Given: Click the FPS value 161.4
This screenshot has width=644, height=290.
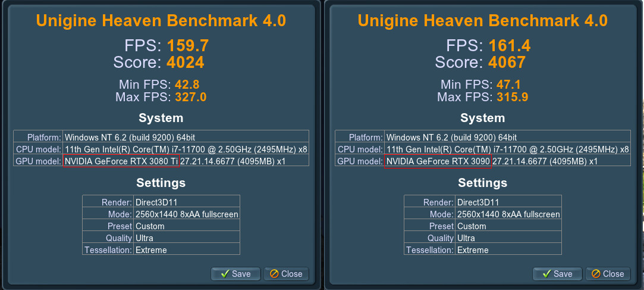Looking at the screenshot, I should point(509,45).
